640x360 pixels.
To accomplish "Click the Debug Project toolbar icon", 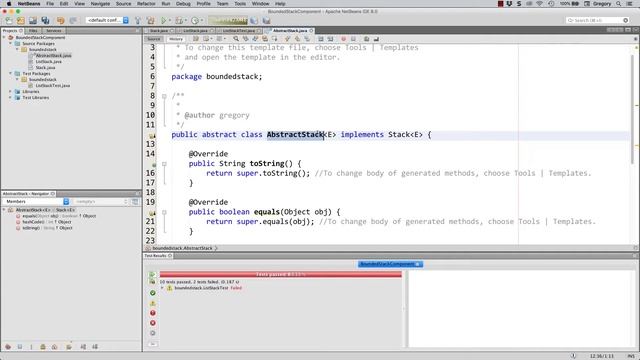I will pos(178,20).
